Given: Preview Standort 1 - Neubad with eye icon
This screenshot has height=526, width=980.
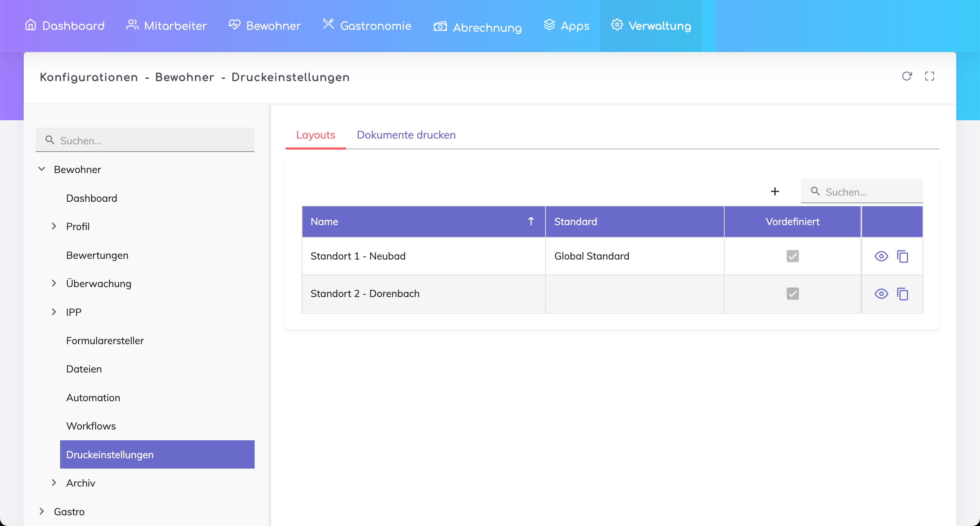Looking at the screenshot, I should point(881,256).
